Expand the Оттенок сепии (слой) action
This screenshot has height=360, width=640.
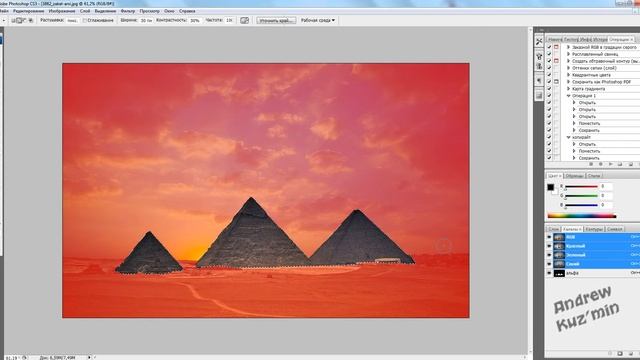[x=568, y=68]
